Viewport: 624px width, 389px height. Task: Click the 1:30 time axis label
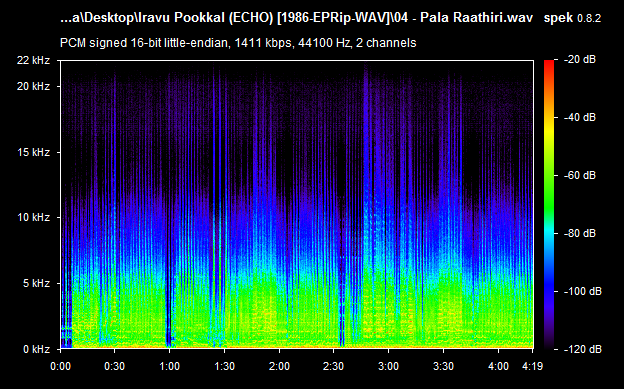tap(224, 366)
